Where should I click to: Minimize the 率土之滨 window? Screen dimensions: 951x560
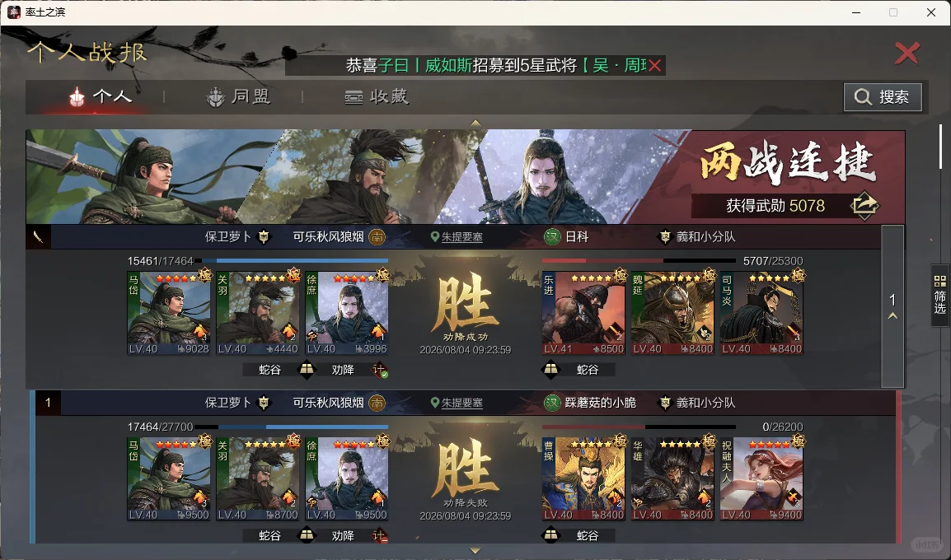point(856,12)
